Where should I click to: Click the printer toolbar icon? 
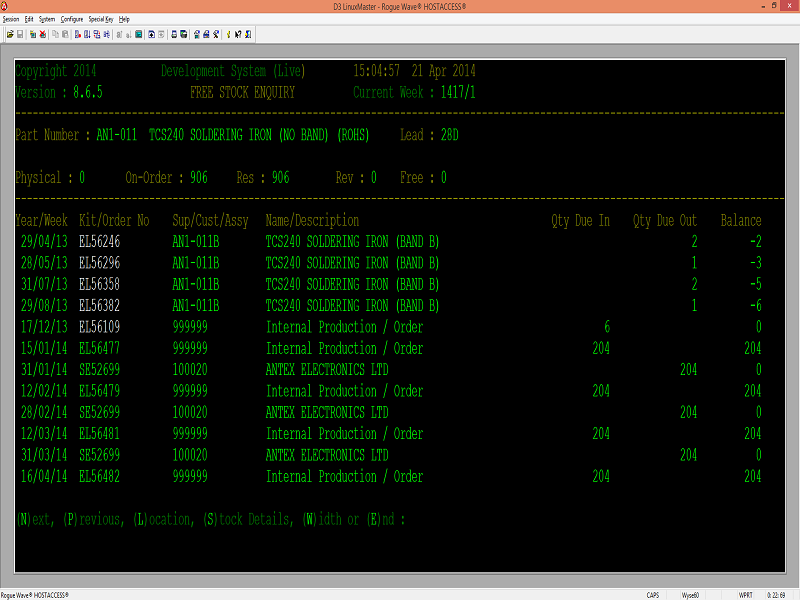click(174, 34)
